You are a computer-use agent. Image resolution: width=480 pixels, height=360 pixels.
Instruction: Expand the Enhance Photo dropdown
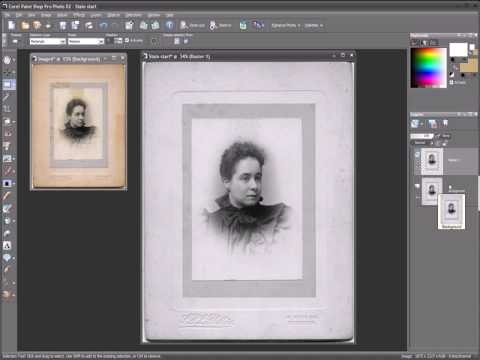[x=285, y=25]
